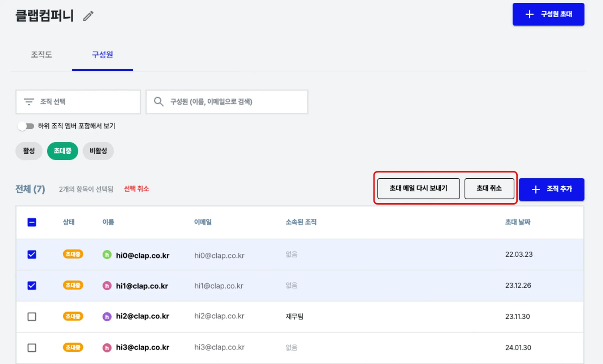Click the magnifier search icon
This screenshot has width=603, height=364.
(x=159, y=102)
